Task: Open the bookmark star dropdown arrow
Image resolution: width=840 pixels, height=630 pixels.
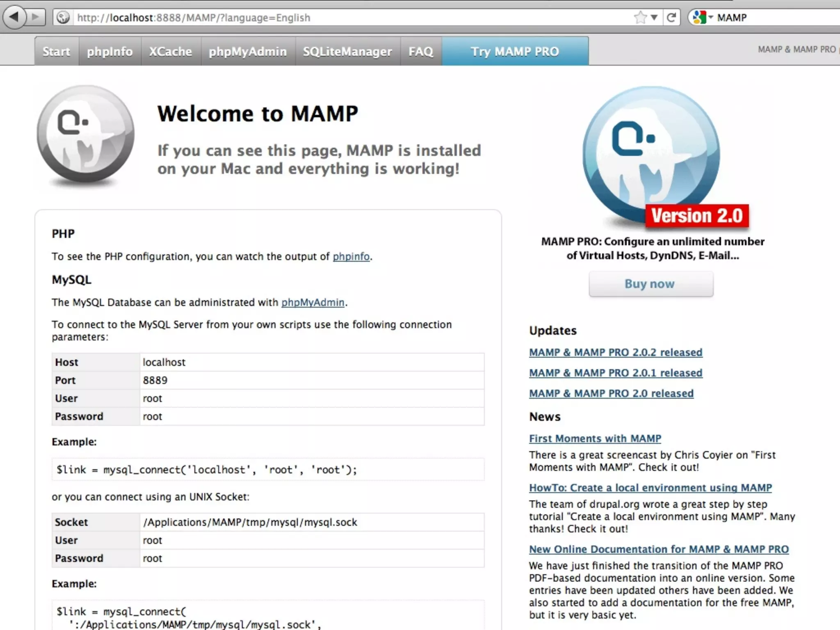Action: coord(654,18)
